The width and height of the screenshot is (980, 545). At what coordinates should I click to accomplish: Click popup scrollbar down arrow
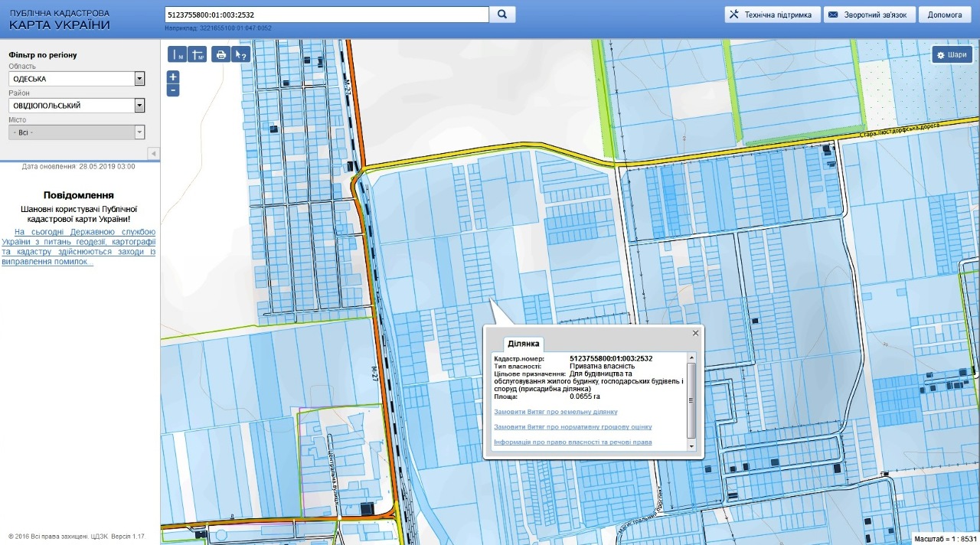(691, 446)
